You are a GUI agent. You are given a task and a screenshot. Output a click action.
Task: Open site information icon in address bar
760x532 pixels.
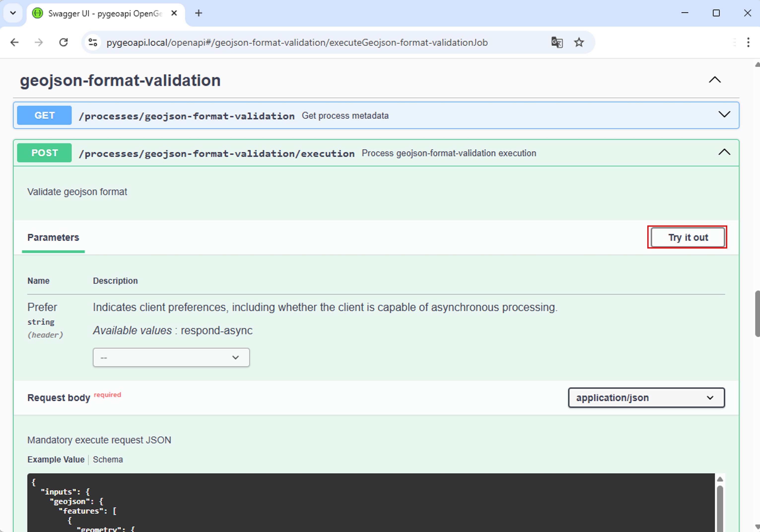coord(93,42)
